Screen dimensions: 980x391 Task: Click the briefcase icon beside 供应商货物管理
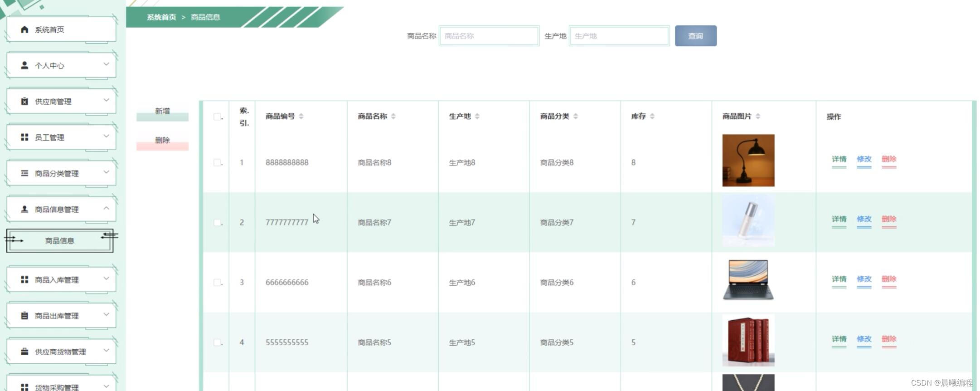pyautogui.click(x=24, y=352)
